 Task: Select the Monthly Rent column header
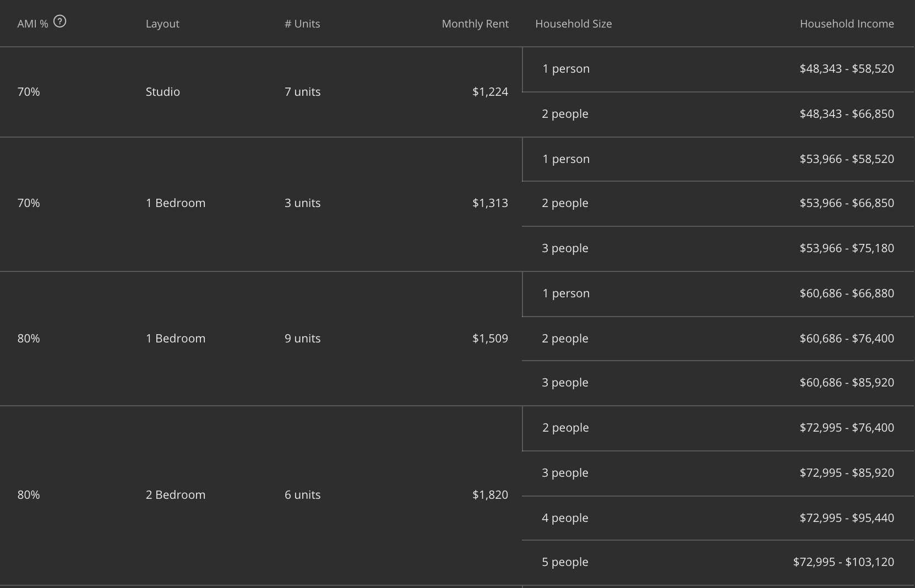click(475, 24)
